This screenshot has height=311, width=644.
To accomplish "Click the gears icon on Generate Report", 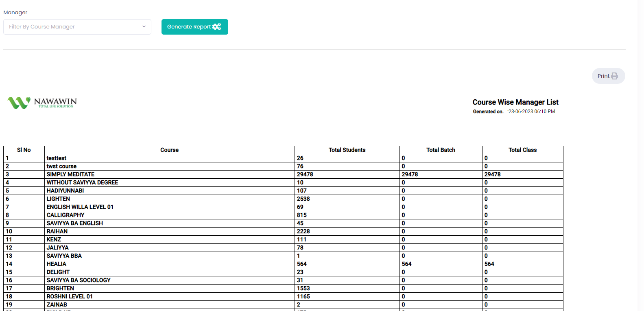I will coord(217,27).
